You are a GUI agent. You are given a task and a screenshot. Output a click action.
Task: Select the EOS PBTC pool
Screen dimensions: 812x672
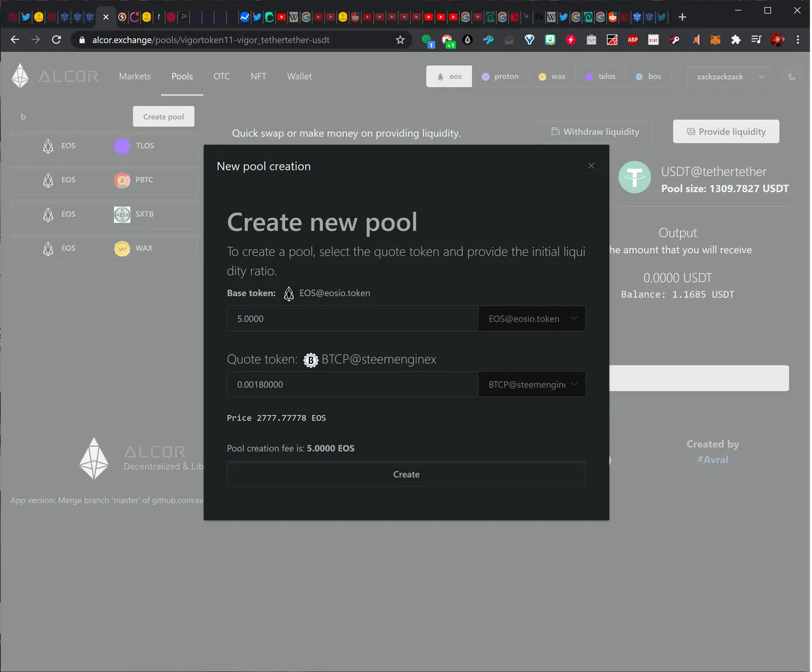[105, 180]
